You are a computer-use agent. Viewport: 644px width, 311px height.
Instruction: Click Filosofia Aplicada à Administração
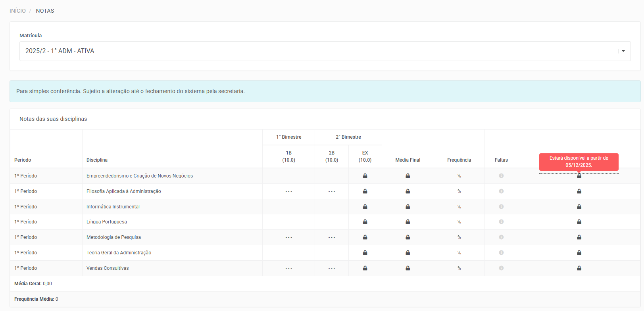[124, 191]
